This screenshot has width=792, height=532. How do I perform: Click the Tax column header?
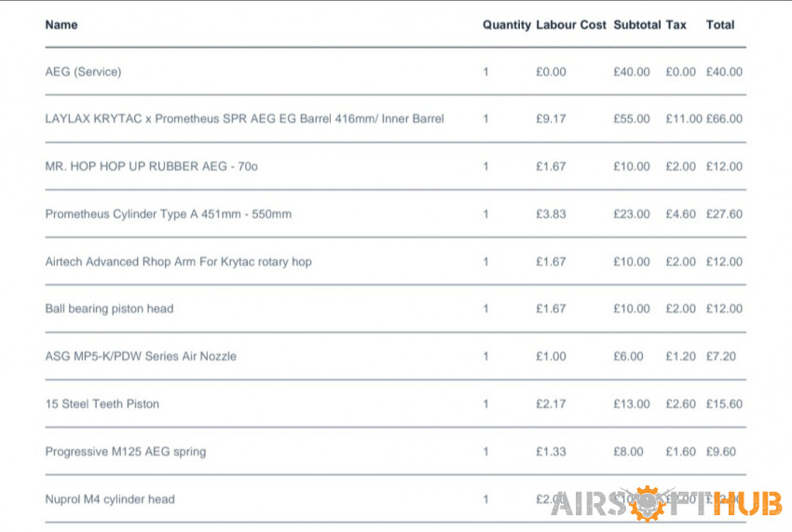tap(676, 25)
